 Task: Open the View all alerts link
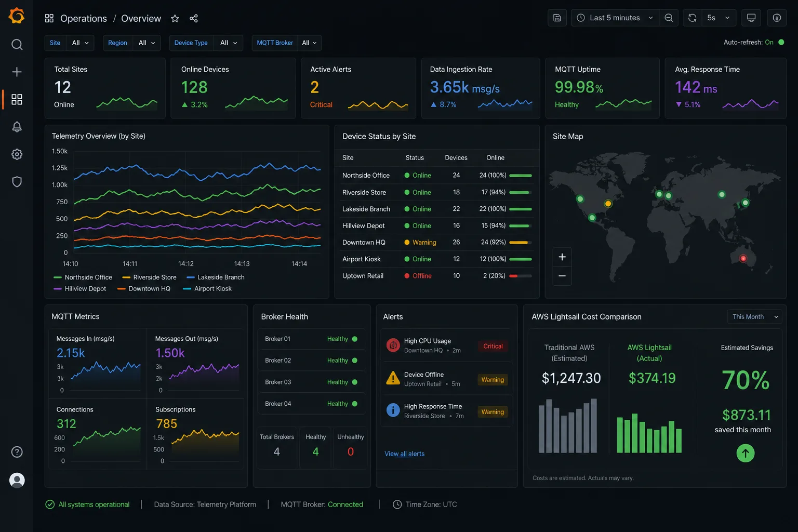coord(405,454)
